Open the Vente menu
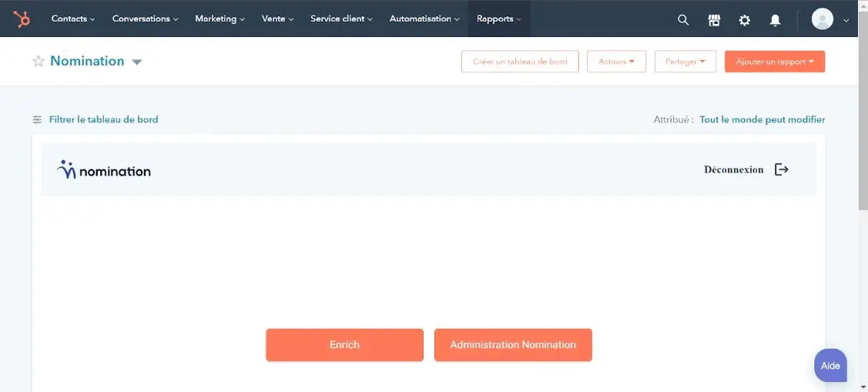The width and height of the screenshot is (868, 392). [x=277, y=18]
